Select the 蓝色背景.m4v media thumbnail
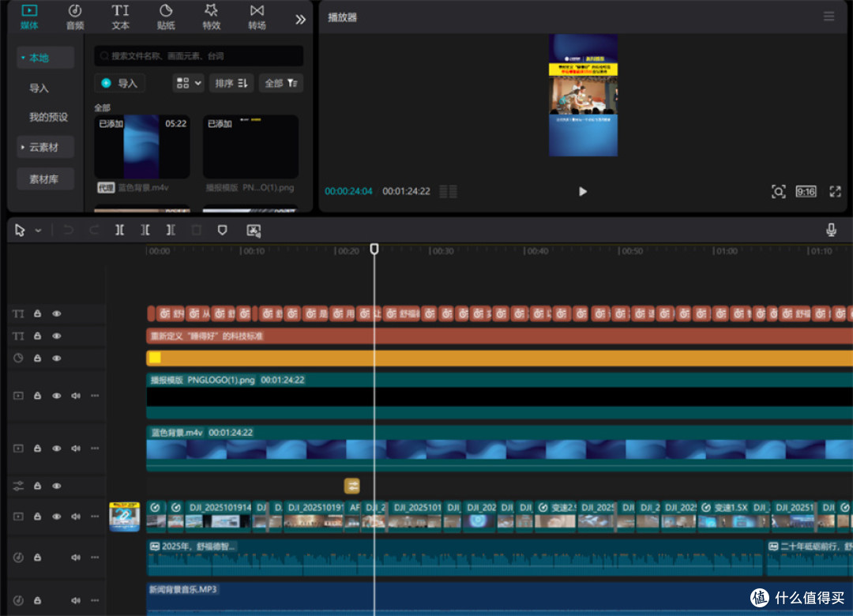 (142, 146)
